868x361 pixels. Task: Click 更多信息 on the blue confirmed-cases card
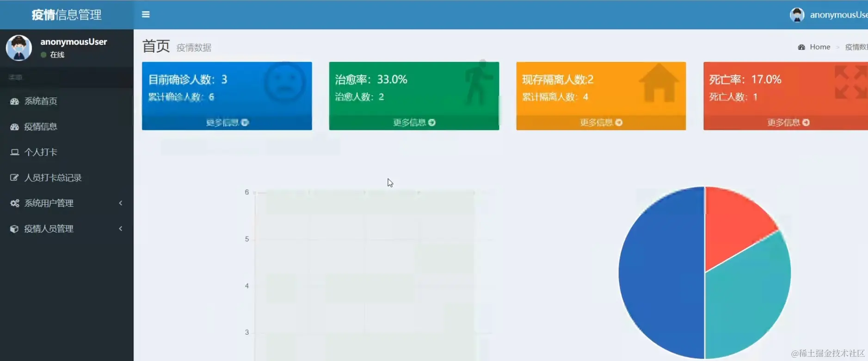(227, 122)
